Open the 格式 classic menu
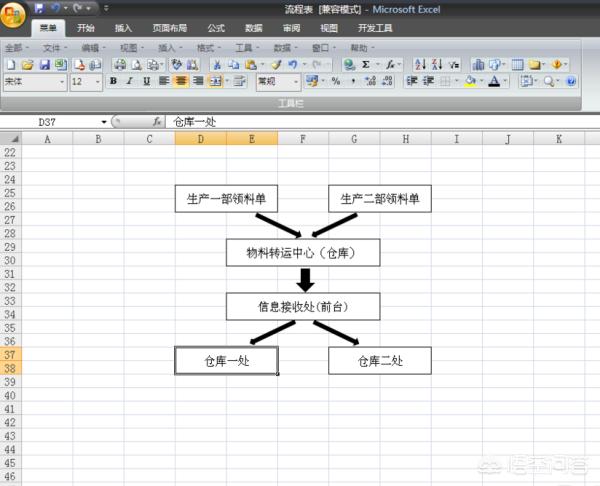 [x=205, y=47]
